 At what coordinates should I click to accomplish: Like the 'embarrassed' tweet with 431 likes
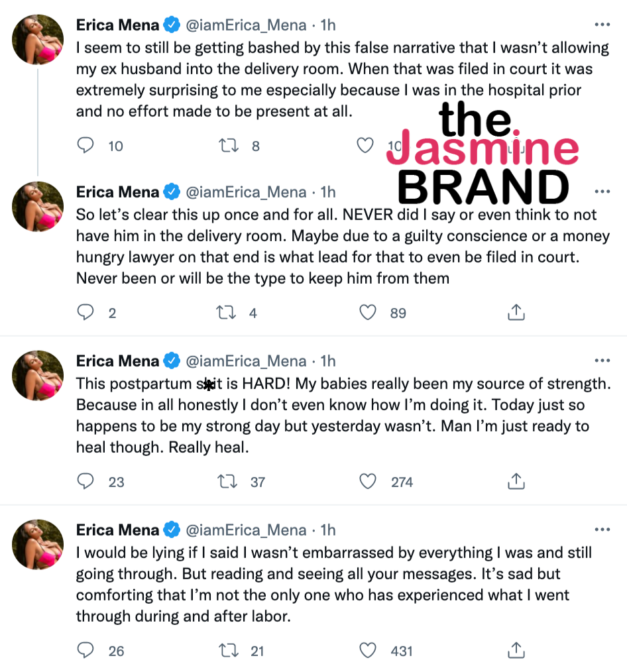click(368, 650)
